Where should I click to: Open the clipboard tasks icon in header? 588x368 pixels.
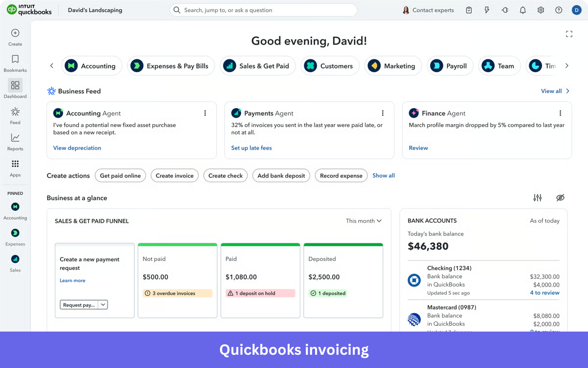469,10
